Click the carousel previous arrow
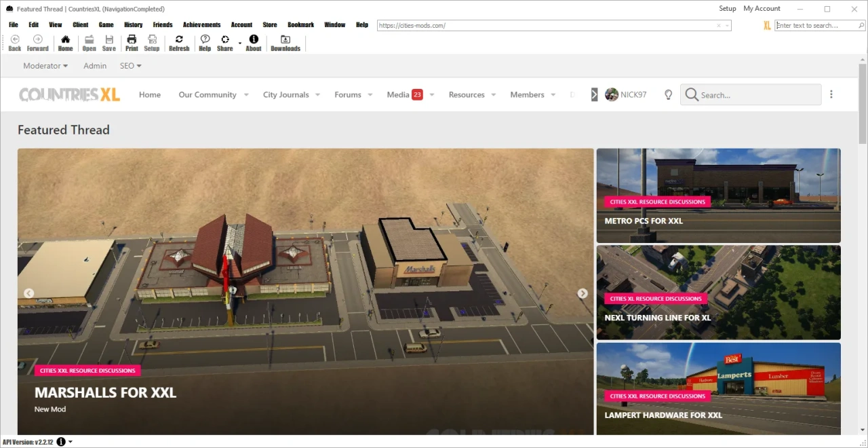 28,293
